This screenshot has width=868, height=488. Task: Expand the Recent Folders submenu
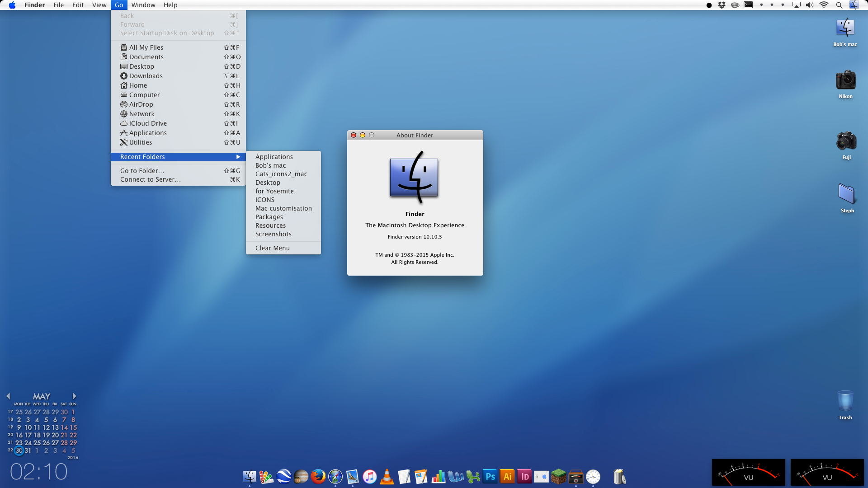click(x=178, y=157)
